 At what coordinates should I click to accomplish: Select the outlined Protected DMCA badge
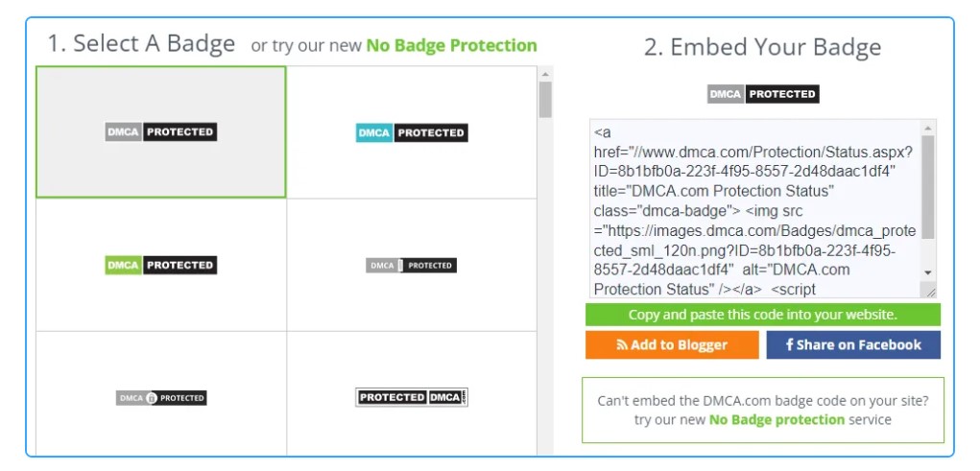[x=412, y=397]
